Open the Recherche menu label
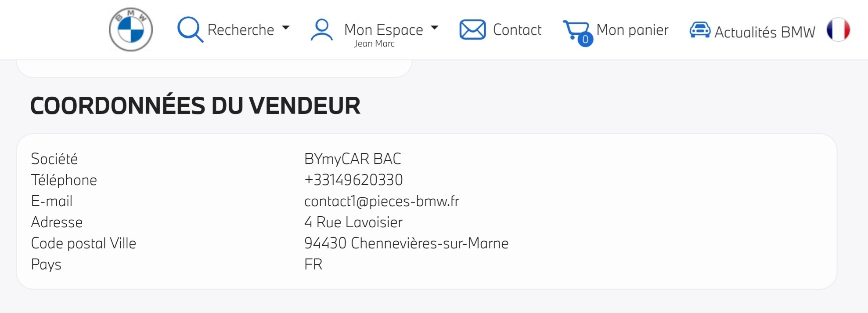This screenshot has height=313, width=868. (x=241, y=30)
